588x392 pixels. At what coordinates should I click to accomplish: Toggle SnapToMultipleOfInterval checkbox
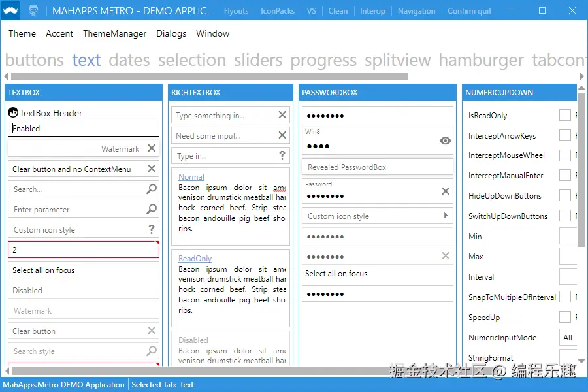pos(564,297)
